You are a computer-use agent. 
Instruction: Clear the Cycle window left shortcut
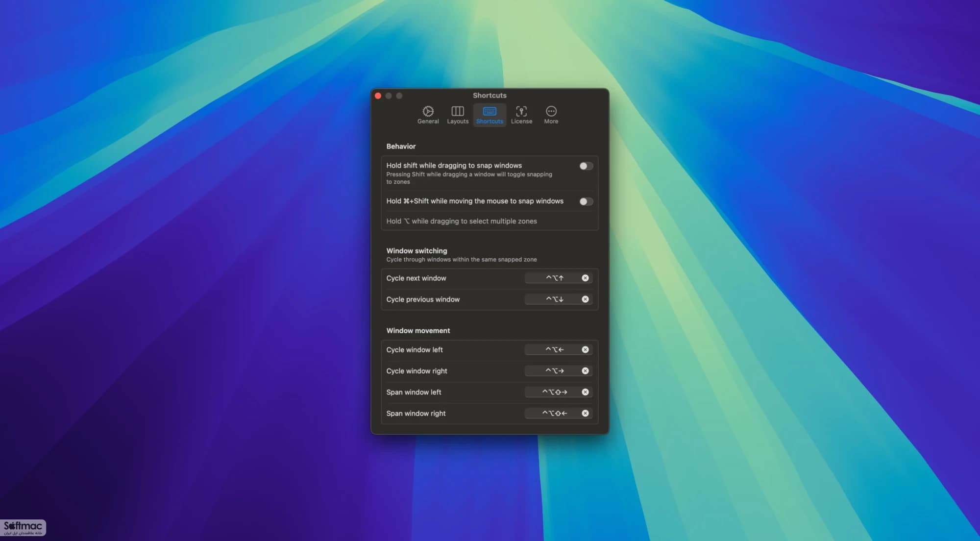pos(585,349)
